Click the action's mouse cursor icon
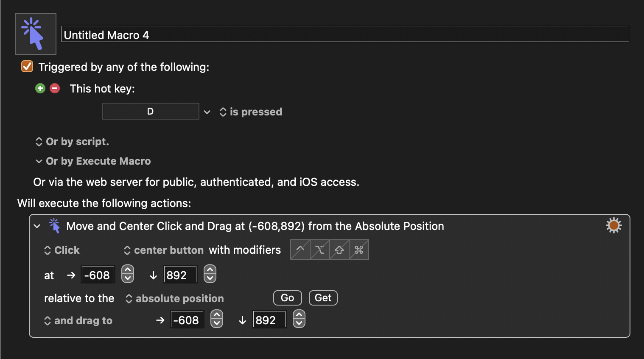Screen dimensions: 644x359 (x=55, y=226)
